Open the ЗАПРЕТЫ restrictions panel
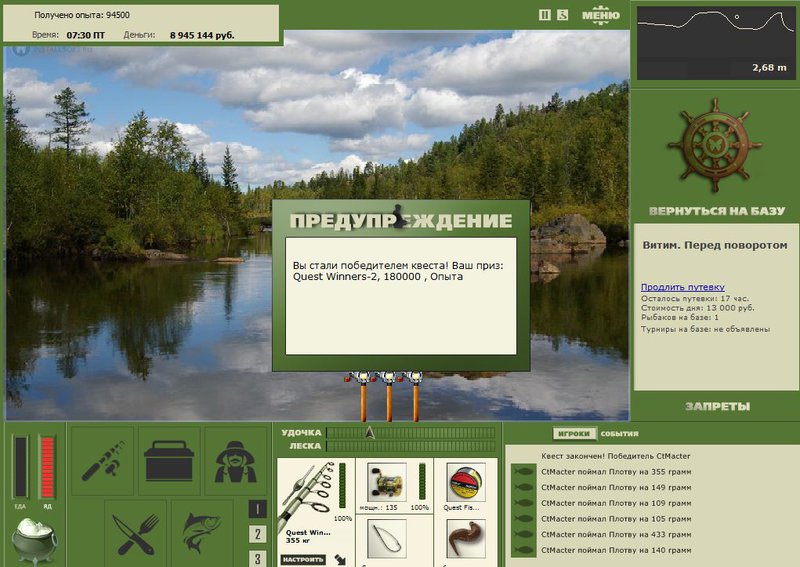 (x=717, y=406)
